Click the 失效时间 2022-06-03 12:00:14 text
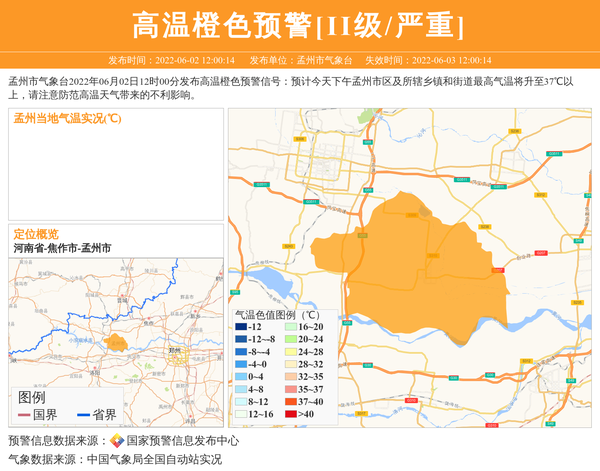 428,60
